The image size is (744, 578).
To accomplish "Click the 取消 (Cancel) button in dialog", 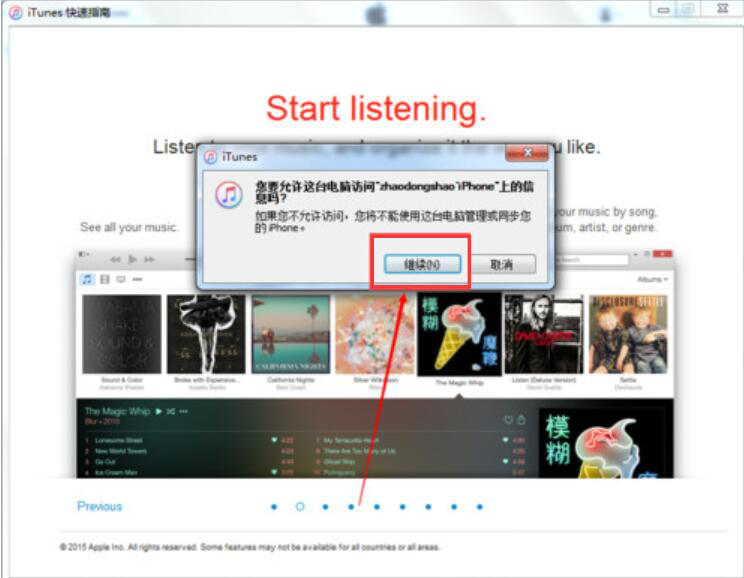I will pyautogui.click(x=501, y=264).
